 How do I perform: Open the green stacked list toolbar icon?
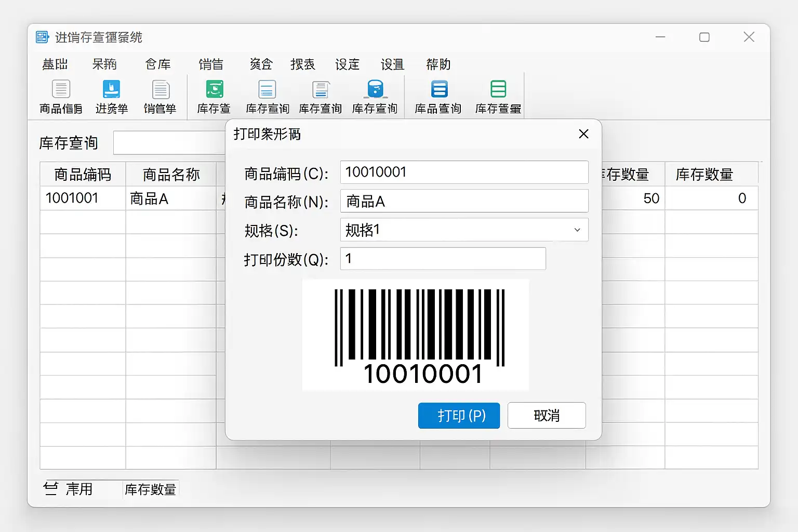tap(498, 89)
